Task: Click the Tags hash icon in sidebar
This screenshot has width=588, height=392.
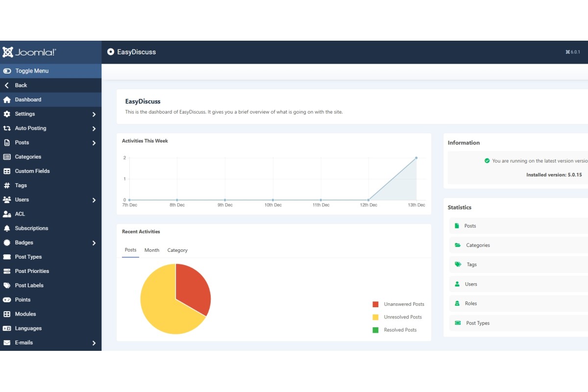Action: click(7, 185)
